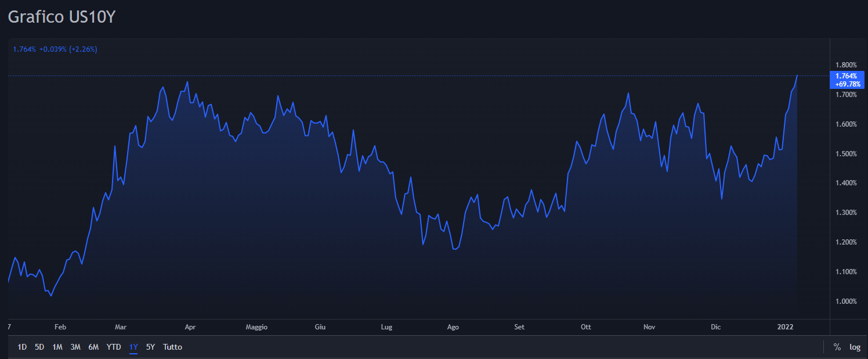
Task: Click the Apr time axis label
Action: pyautogui.click(x=190, y=327)
